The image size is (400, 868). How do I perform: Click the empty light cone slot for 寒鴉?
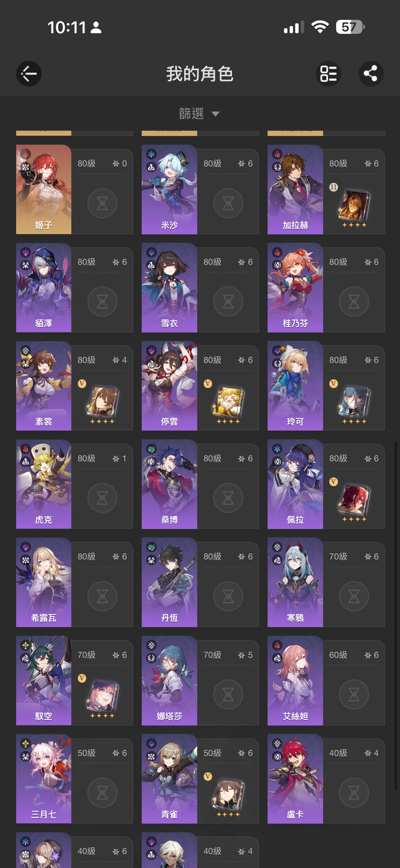click(x=354, y=596)
